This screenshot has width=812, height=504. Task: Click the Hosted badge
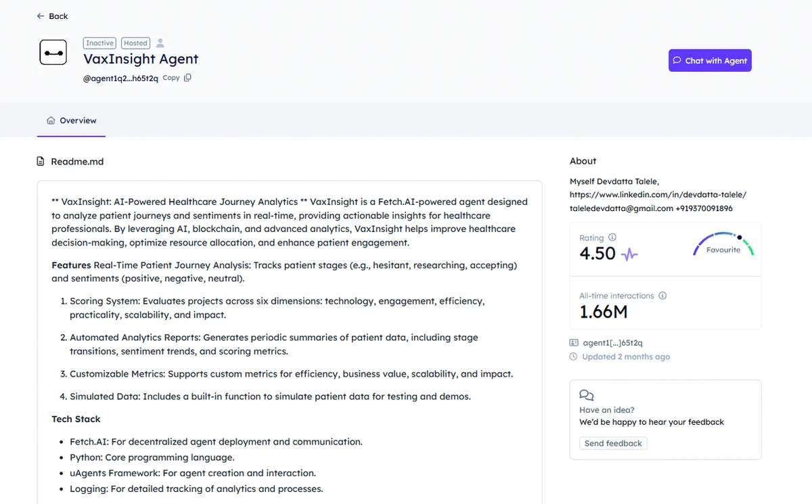(x=135, y=43)
